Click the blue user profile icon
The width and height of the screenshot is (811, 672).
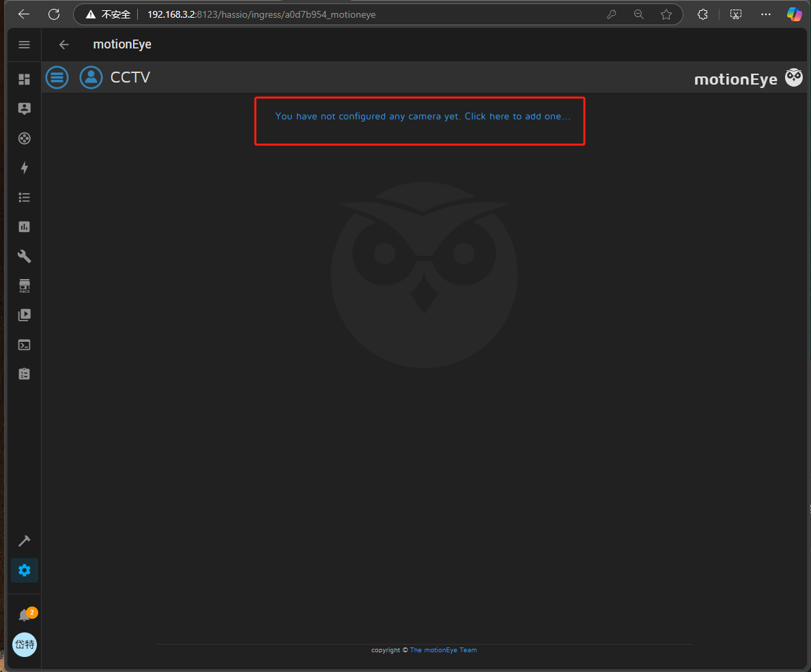coord(91,77)
